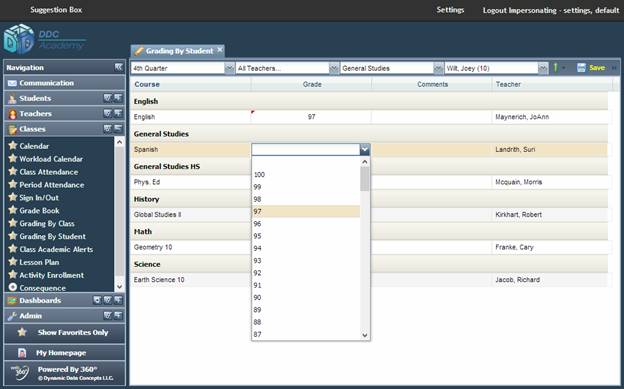The height and width of the screenshot is (389, 624).
Task: Open Settings in the top bar
Action: point(450,10)
